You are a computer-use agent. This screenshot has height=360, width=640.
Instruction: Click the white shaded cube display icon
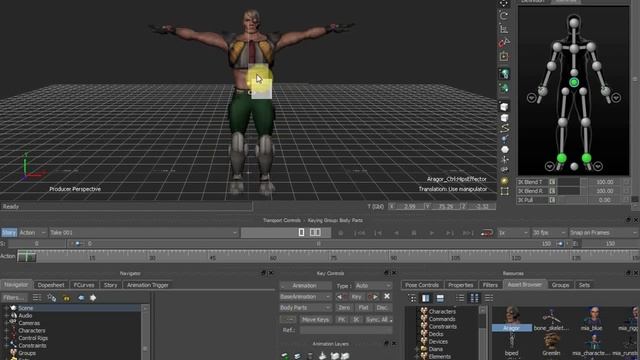point(504,107)
